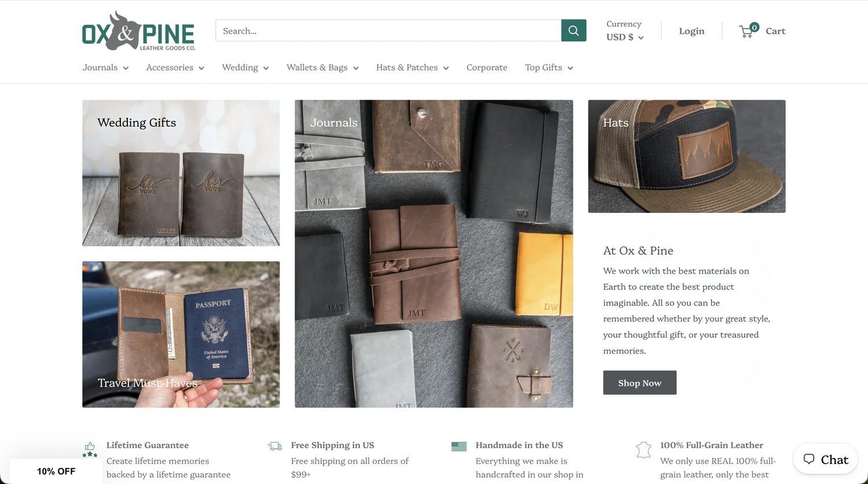Click the 'Lifetime Guarantee' heading text

pyautogui.click(x=148, y=445)
